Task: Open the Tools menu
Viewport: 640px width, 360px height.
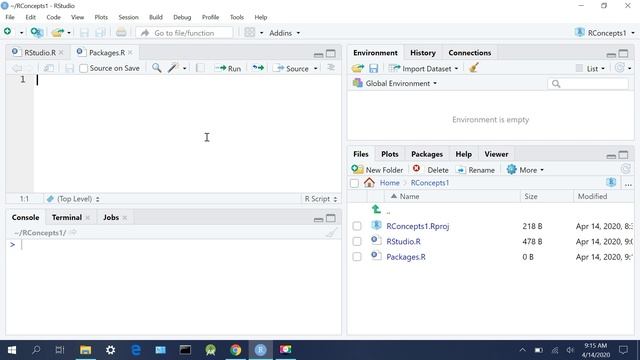Action: [236, 17]
